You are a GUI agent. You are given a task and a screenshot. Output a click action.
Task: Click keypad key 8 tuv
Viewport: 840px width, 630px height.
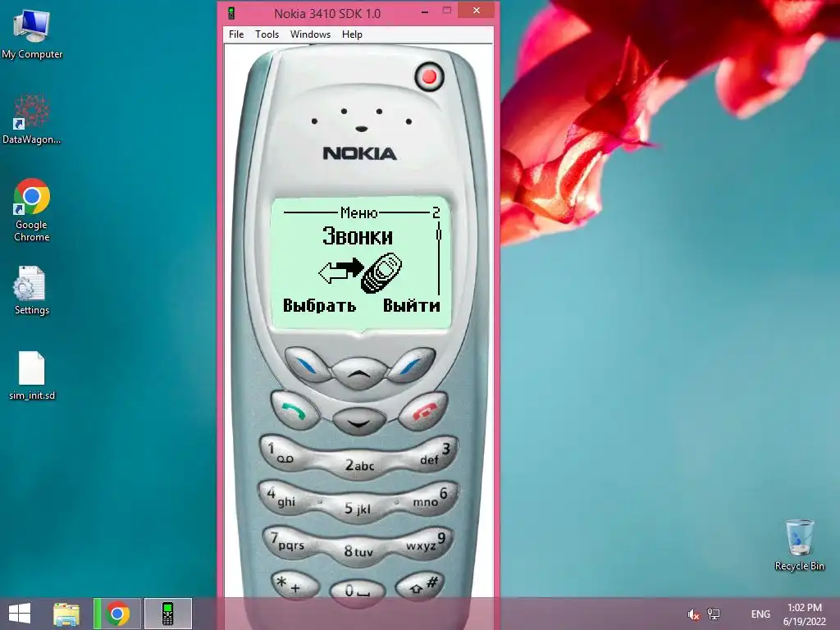tap(358, 550)
